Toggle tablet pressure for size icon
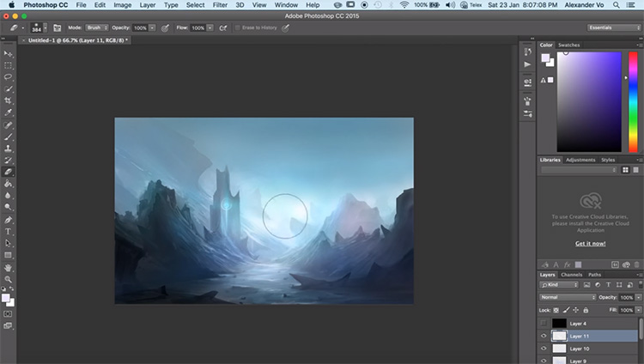The height and width of the screenshot is (364, 644). tap(285, 28)
